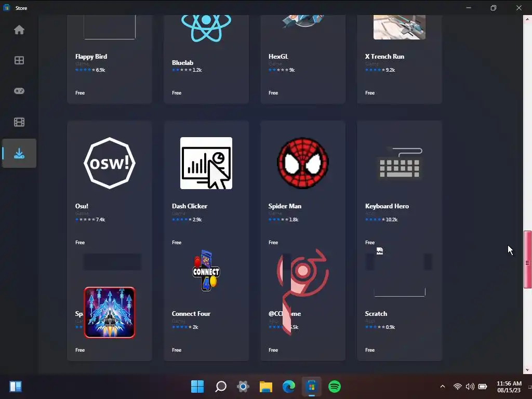
Task: Click the 7.4k rating of Osu!
Action: click(100, 220)
